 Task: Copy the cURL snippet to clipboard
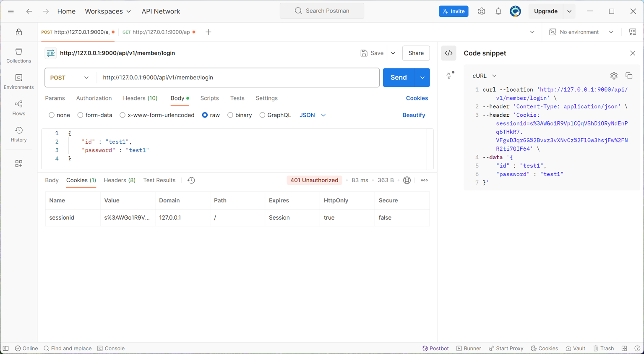point(629,76)
